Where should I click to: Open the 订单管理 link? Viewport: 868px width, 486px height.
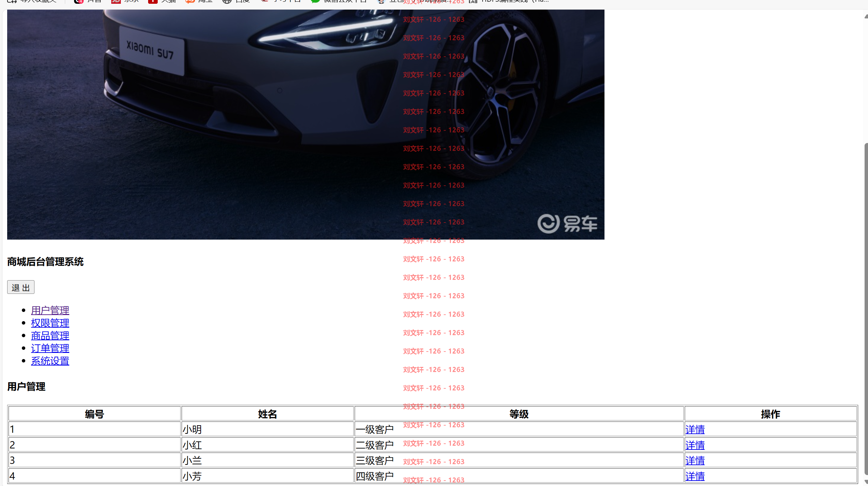point(50,348)
